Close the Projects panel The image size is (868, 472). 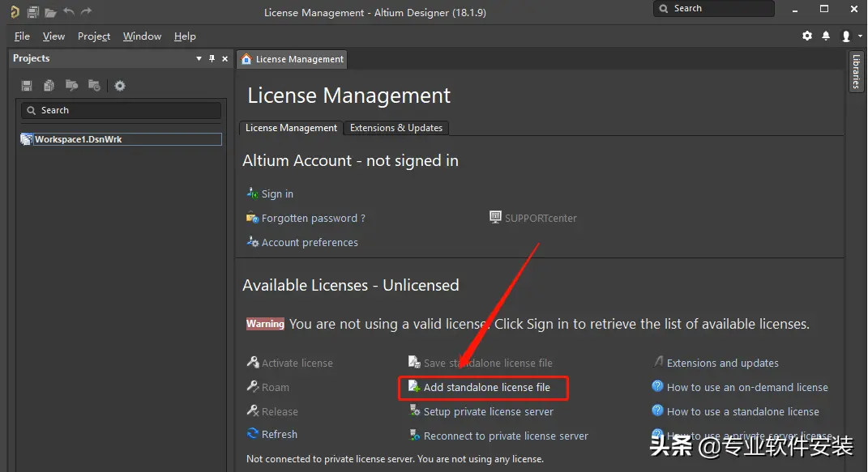tap(224, 58)
